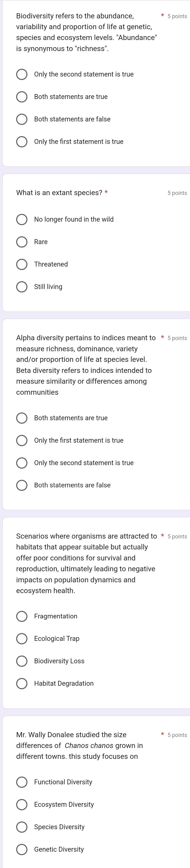Select the 'Ecosystem Diversity' option
The width and height of the screenshot is (190, 868).
coord(22,805)
